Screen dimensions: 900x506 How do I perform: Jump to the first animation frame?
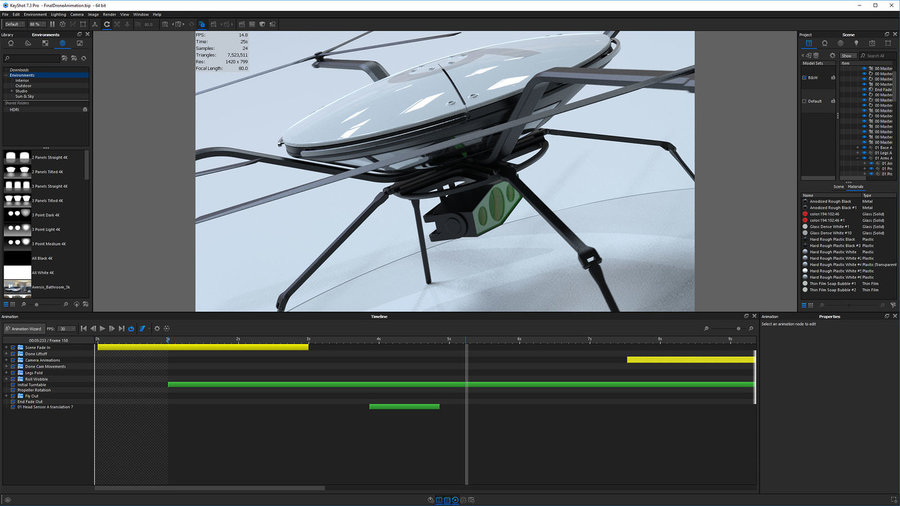tap(83, 328)
